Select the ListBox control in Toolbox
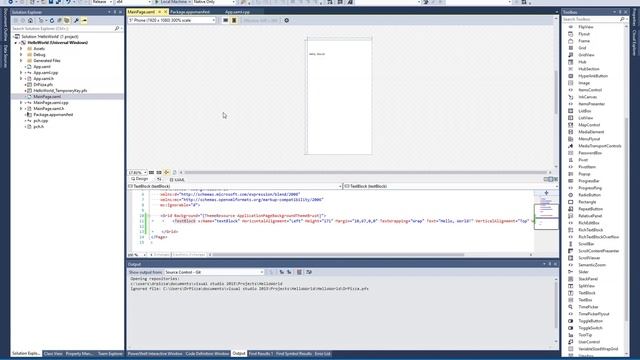The width and height of the screenshot is (640, 360). [x=585, y=111]
